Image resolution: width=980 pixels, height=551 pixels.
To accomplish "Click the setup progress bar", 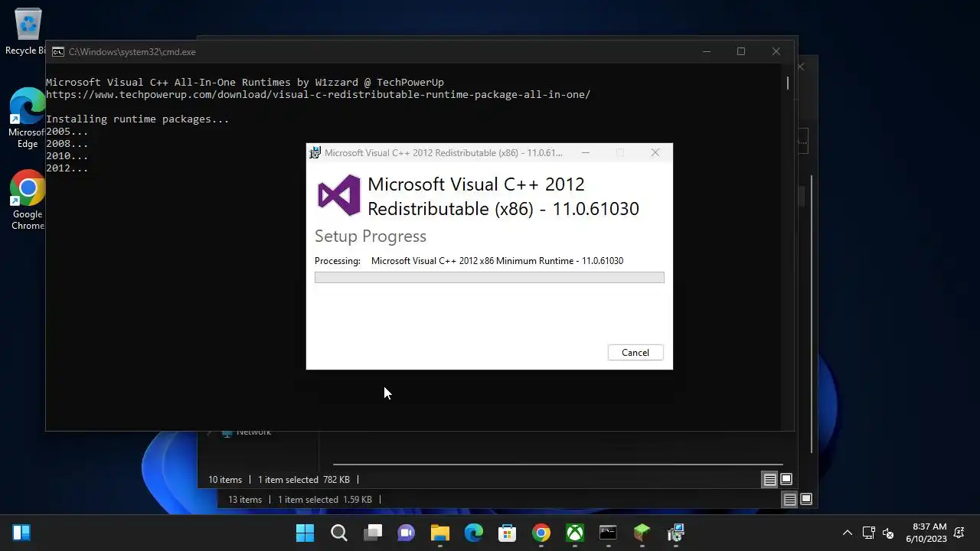I will 489,277.
